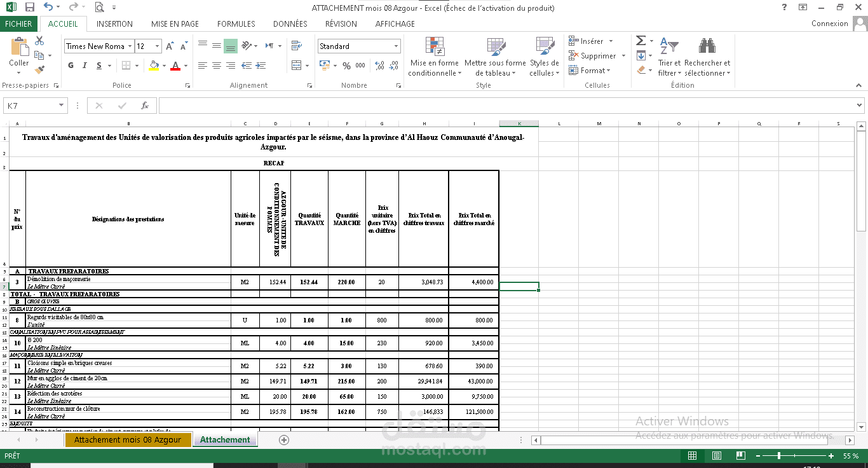Screen dimensions: 868x468
Task: Click the percent style icon
Action: [x=346, y=65]
